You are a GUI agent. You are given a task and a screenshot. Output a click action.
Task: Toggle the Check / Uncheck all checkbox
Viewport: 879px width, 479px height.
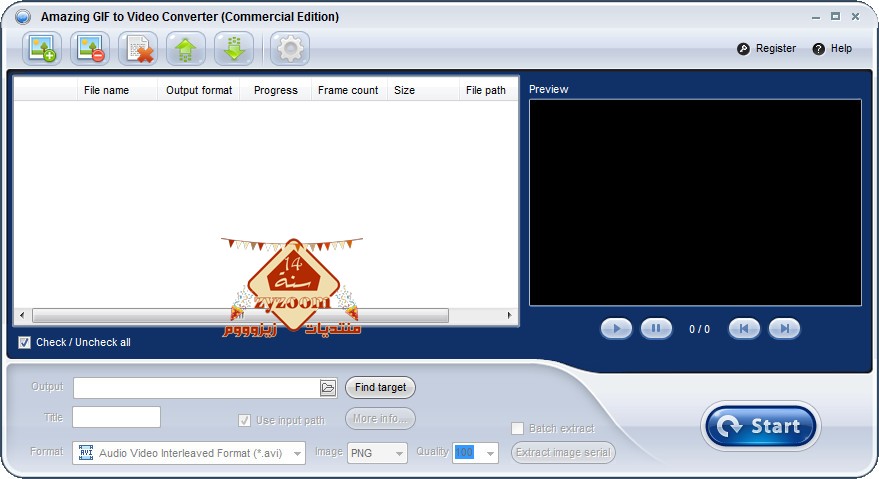click(x=24, y=342)
